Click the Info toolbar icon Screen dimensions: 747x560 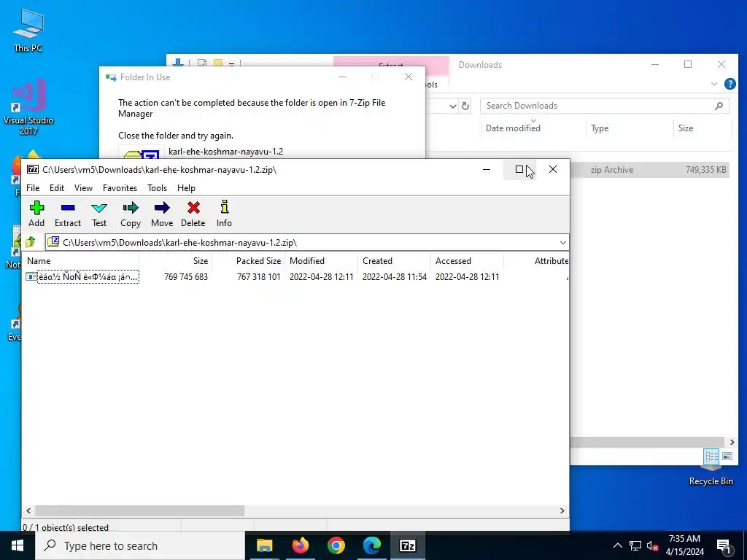(225, 214)
